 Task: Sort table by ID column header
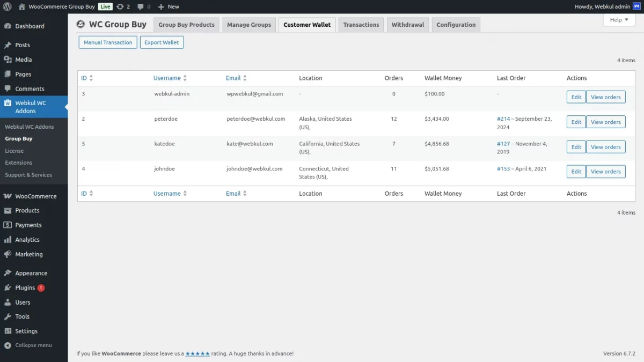84,78
